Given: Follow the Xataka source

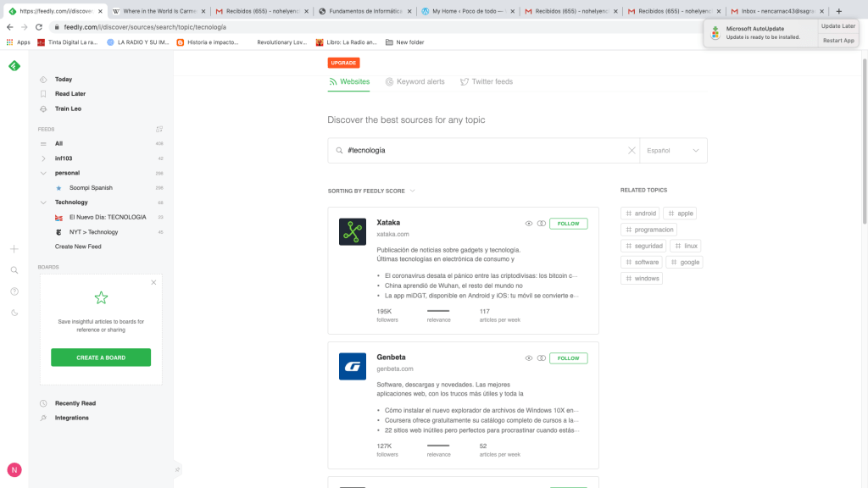Looking at the screenshot, I should (x=568, y=224).
